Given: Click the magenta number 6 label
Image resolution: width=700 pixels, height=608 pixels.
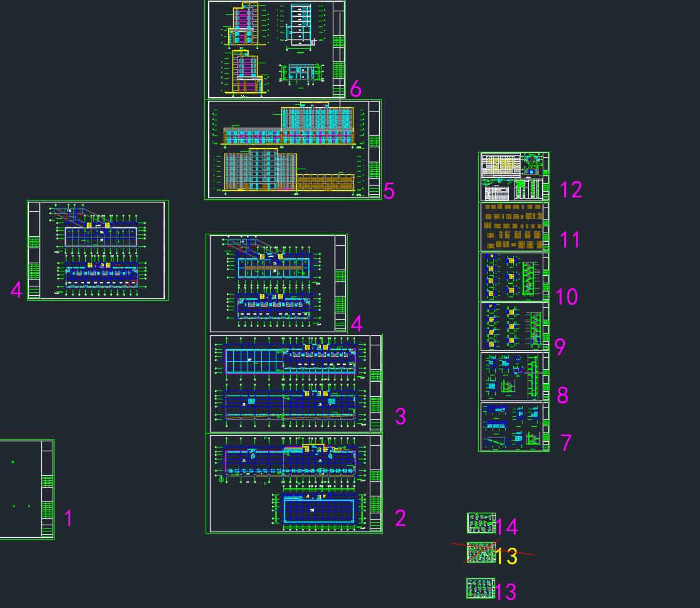Looking at the screenshot, I should click(x=355, y=89).
